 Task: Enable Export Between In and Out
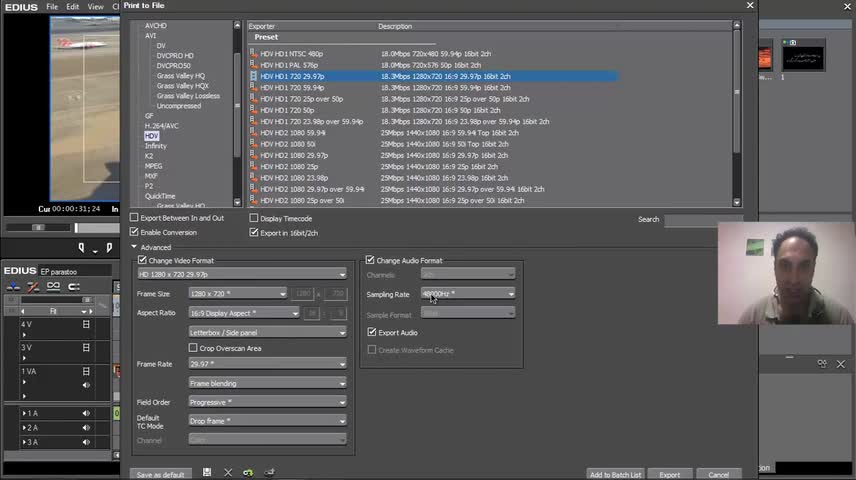pos(134,217)
